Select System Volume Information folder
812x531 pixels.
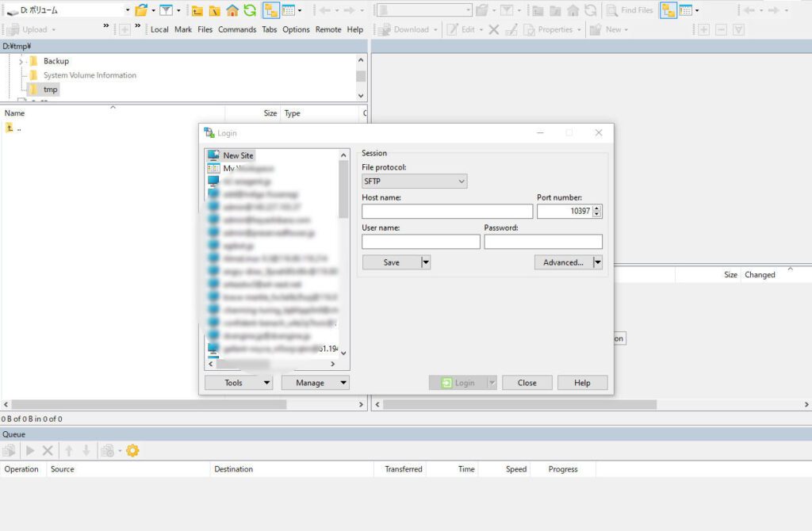point(90,75)
